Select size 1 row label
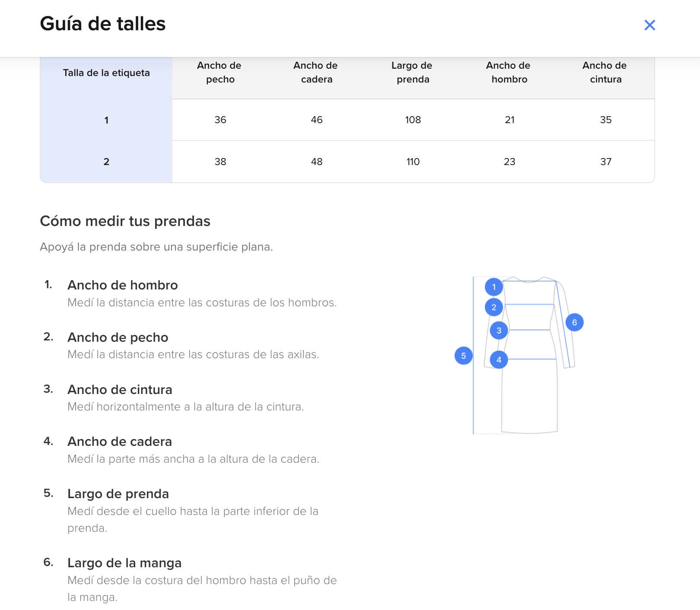700x610 pixels. (106, 120)
